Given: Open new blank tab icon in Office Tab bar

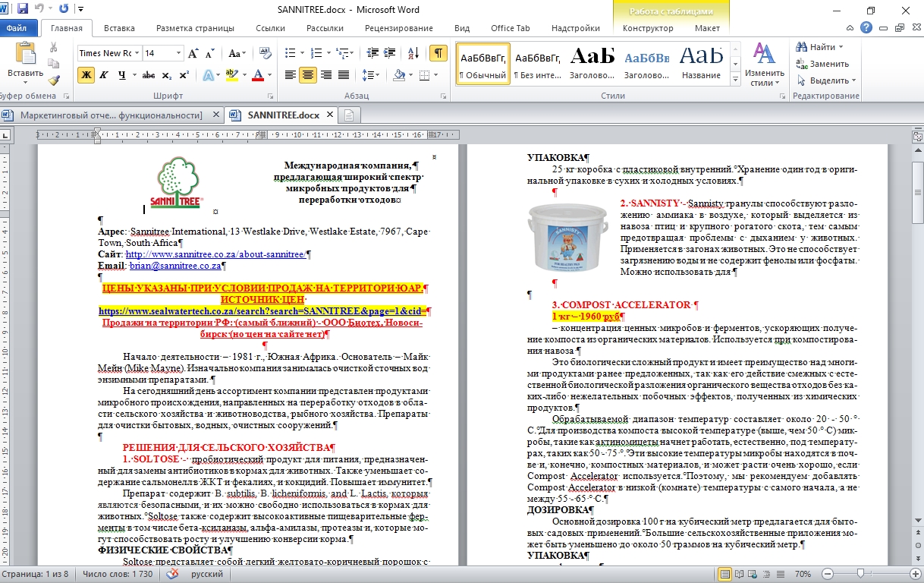Looking at the screenshot, I should tap(350, 115).
